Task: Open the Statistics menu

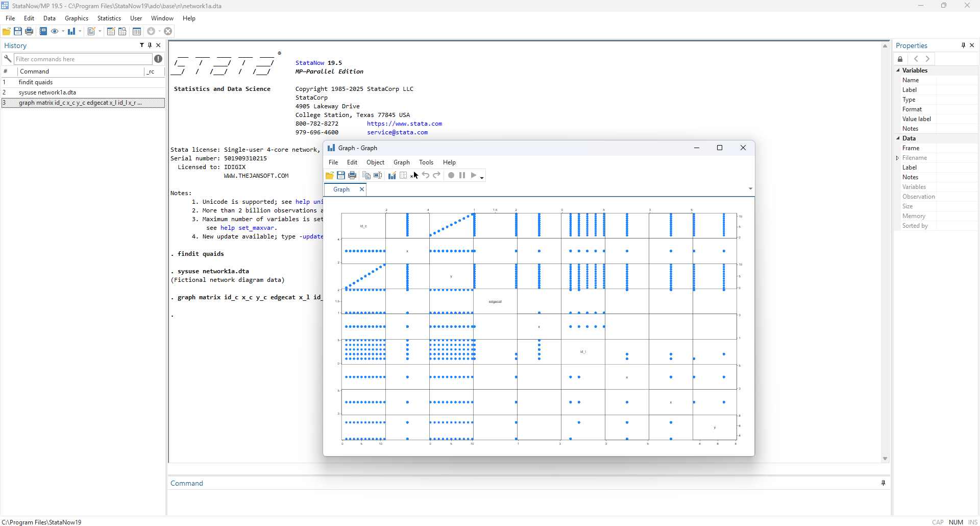Action: (x=109, y=18)
